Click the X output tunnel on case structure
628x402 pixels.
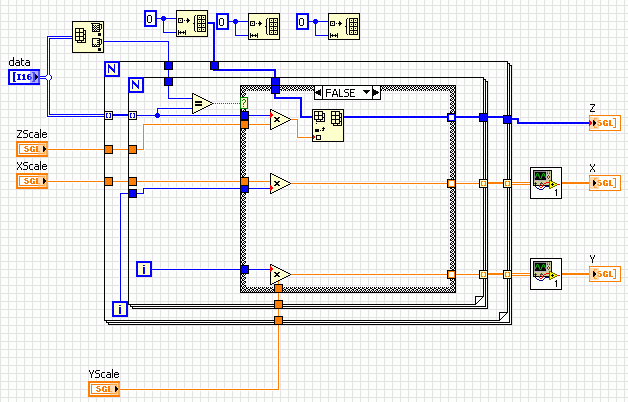pos(451,183)
